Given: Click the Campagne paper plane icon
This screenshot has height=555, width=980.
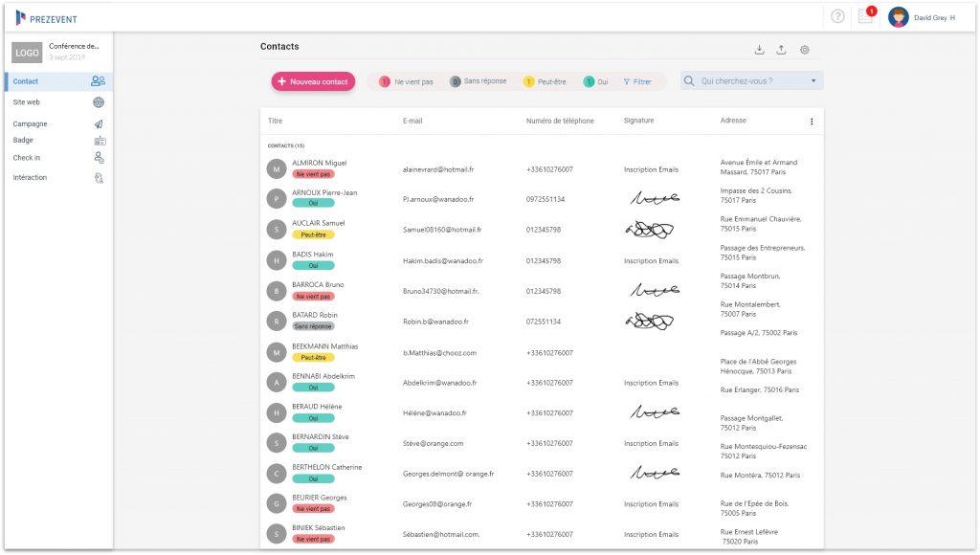Looking at the screenshot, I should pyautogui.click(x=99, y=123).
